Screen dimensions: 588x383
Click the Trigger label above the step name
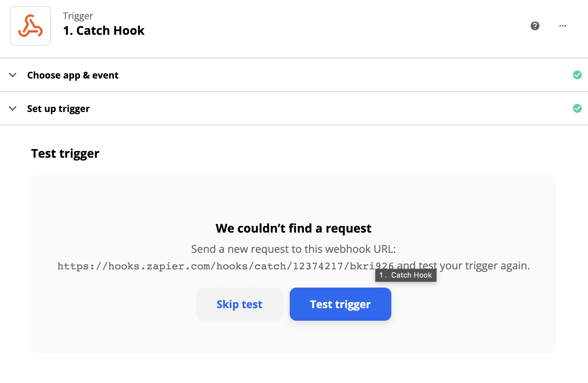click(78, 16)
